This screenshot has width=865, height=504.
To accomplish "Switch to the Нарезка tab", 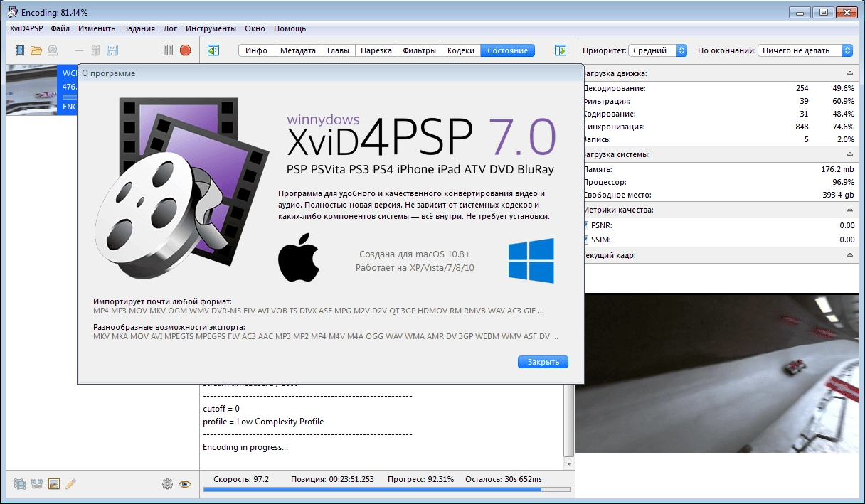I will tap(376, 50).
